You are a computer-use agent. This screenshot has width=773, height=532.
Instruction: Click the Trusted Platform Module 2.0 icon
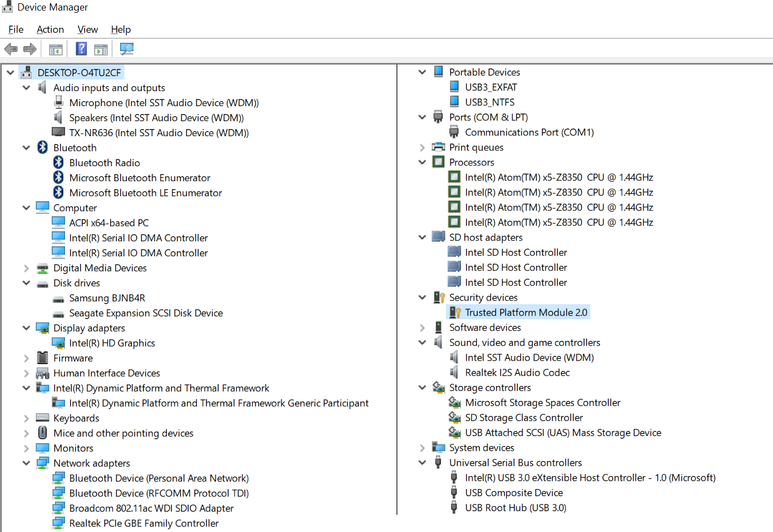coord(455,312)
